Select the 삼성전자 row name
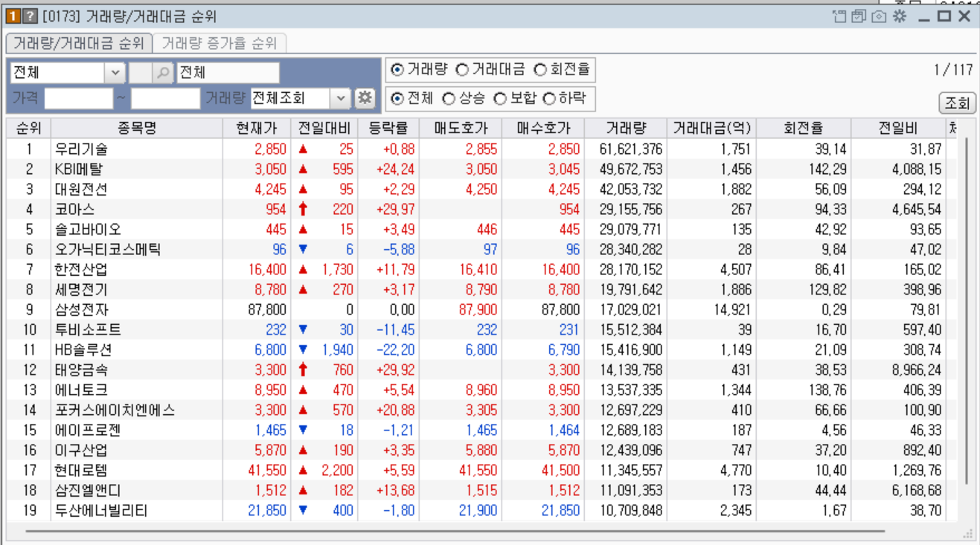The width and height of the screenshot is (980, 545). coord(81,310)
